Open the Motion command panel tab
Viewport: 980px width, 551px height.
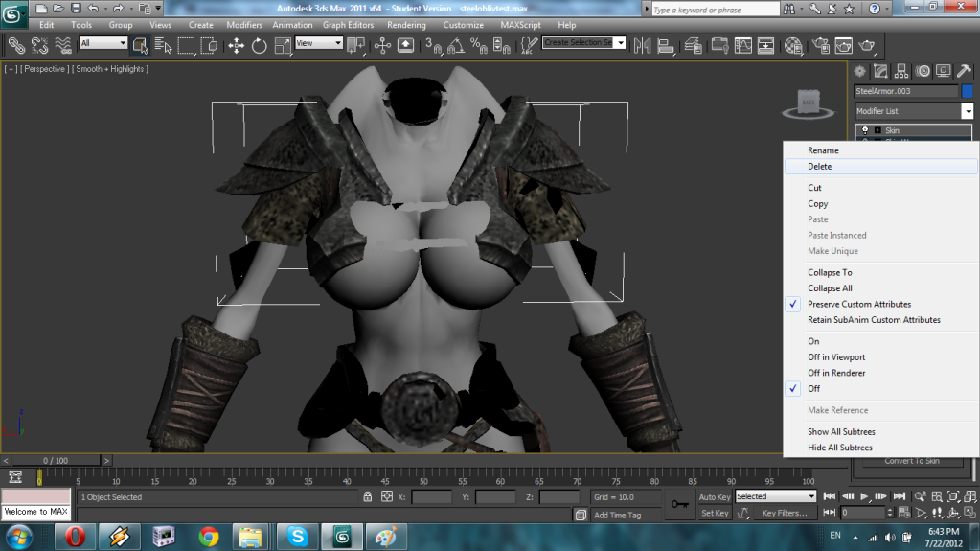point(923,71)
